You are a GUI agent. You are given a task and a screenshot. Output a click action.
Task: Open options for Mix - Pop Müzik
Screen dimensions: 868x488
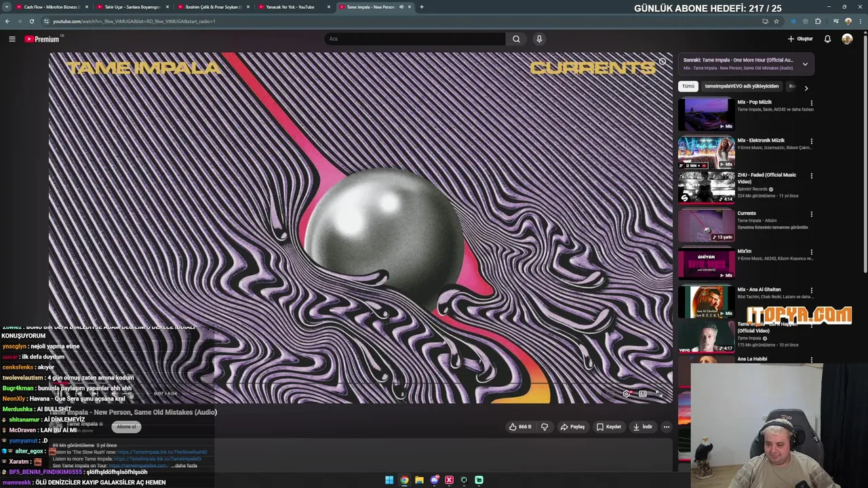[x=811, y=104]
